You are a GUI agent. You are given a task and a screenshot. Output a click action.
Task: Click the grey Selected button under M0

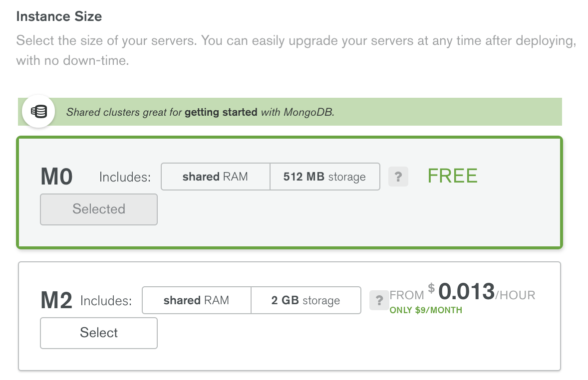[x=99, y=209]
